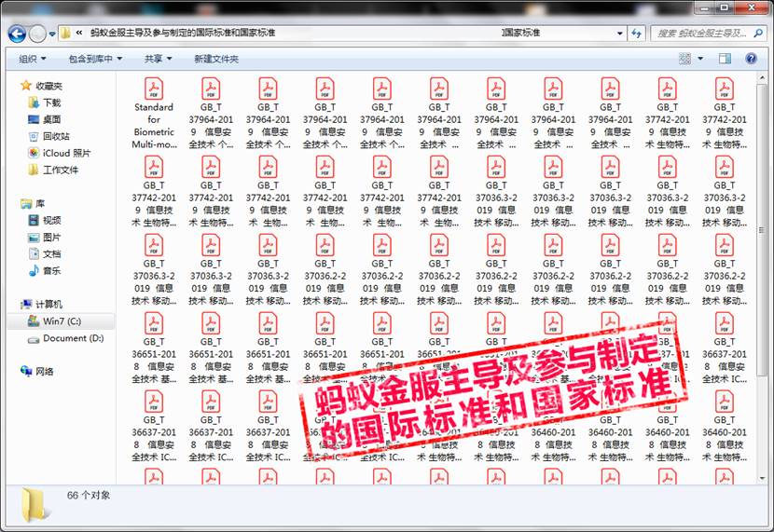Screen dimensions: 774x532
Task: Open the 共享 dropdown menu
Action: point(158,59)
